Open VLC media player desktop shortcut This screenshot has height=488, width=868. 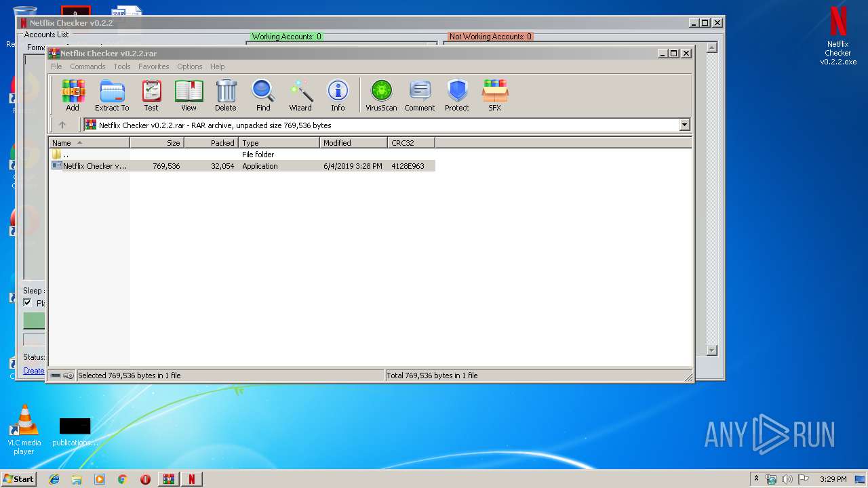24,430
